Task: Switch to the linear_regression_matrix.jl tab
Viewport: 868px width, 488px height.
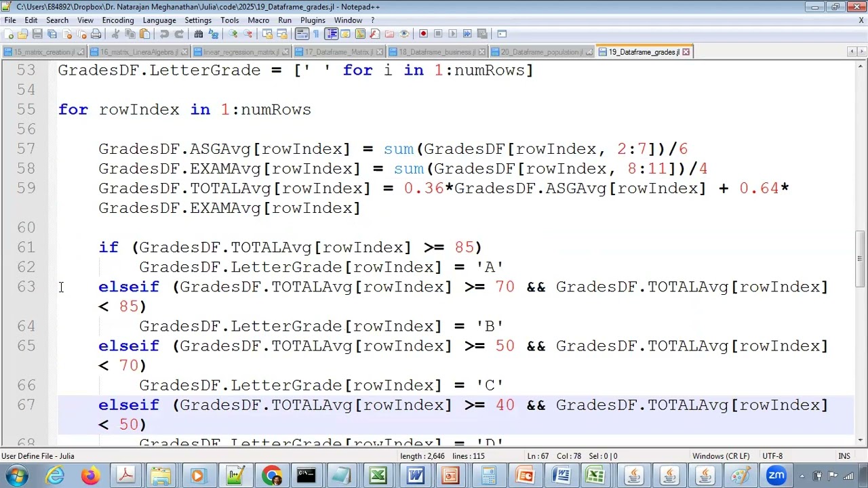Action: 241,52
